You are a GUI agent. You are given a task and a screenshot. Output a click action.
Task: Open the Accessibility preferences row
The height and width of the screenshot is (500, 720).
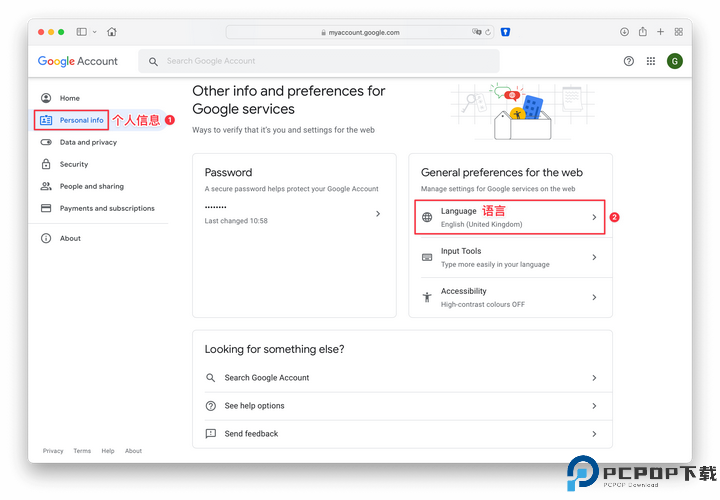coord(510,297)
